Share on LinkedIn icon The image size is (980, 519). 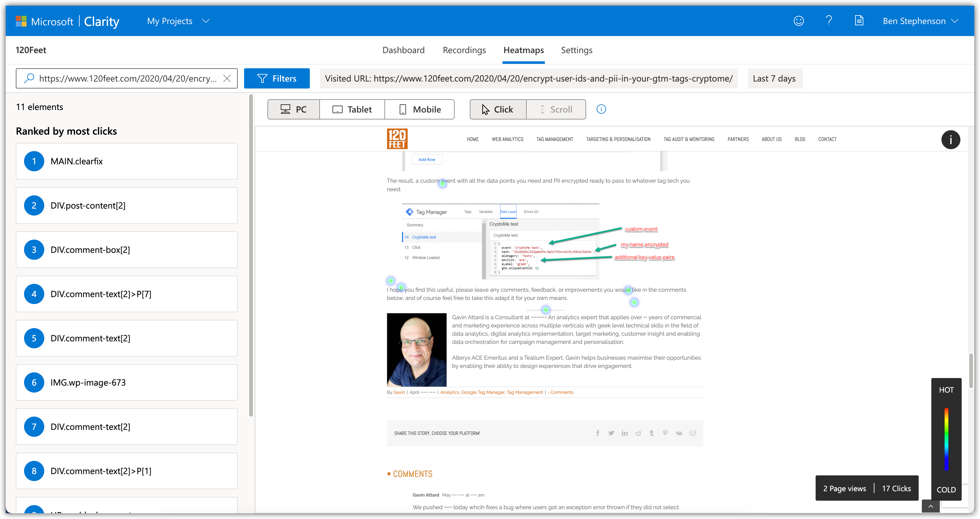pyautogui.click(x=624, y=433)
